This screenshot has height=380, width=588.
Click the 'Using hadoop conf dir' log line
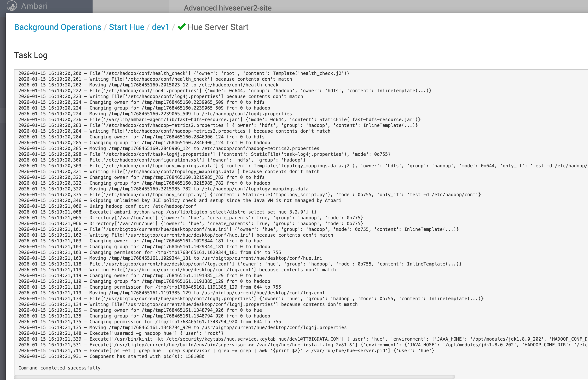(x=107, y=206)
